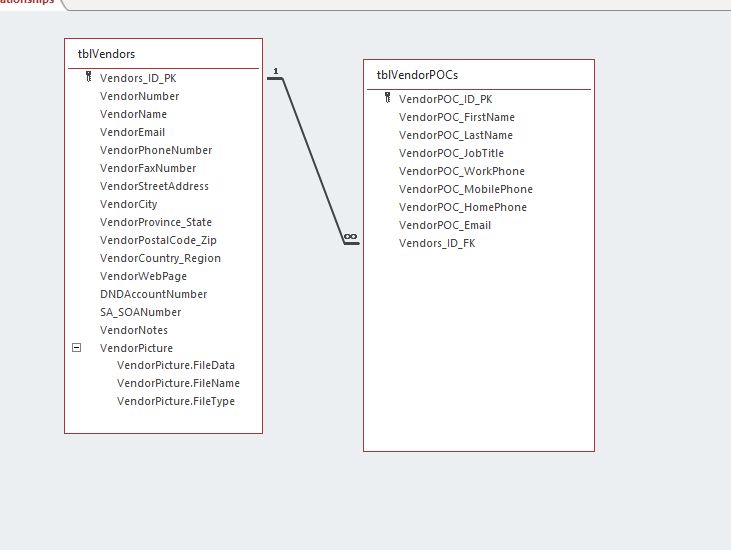Select the VendorPOC_Email field

[445, 226]
